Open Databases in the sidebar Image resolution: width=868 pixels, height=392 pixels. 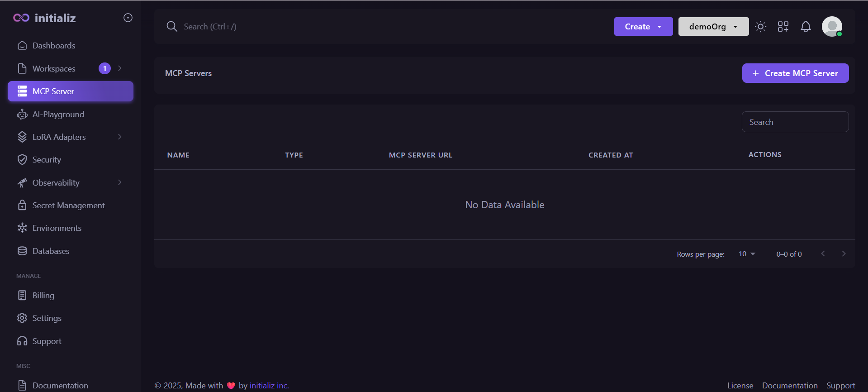click(x=71, y=251)
